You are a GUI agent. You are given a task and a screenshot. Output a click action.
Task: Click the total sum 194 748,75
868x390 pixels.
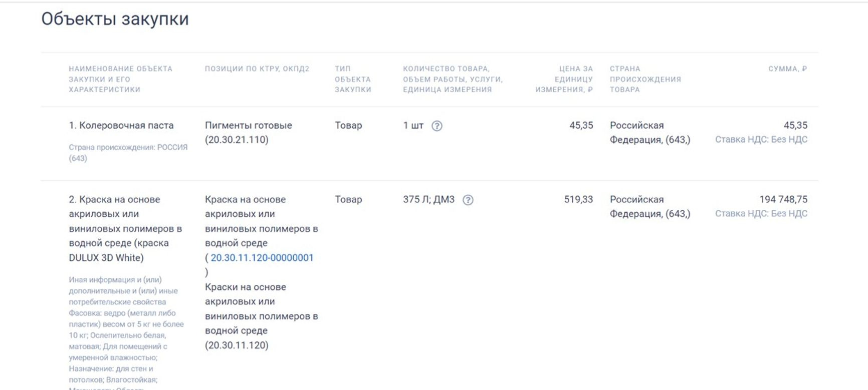pos(783,200)
